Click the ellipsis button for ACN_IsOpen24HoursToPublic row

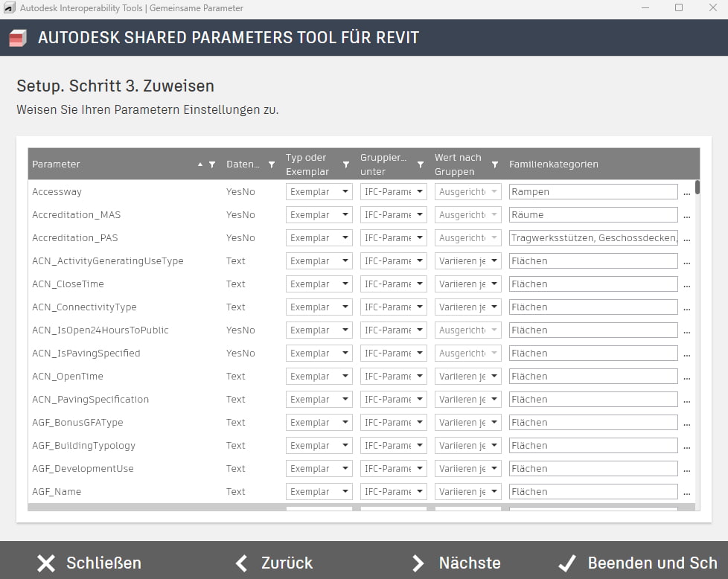(x=687, y=332)
